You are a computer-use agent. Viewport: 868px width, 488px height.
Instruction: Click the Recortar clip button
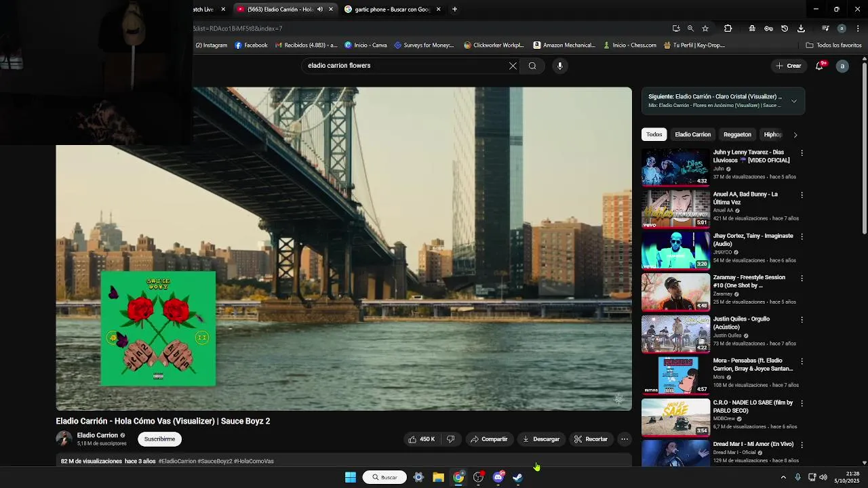(591, 439)
